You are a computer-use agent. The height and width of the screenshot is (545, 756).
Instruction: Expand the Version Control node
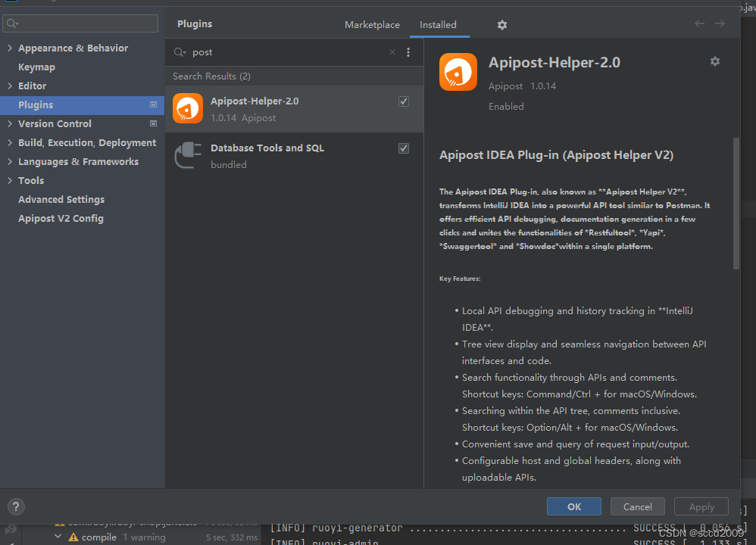tap(10, 123)
